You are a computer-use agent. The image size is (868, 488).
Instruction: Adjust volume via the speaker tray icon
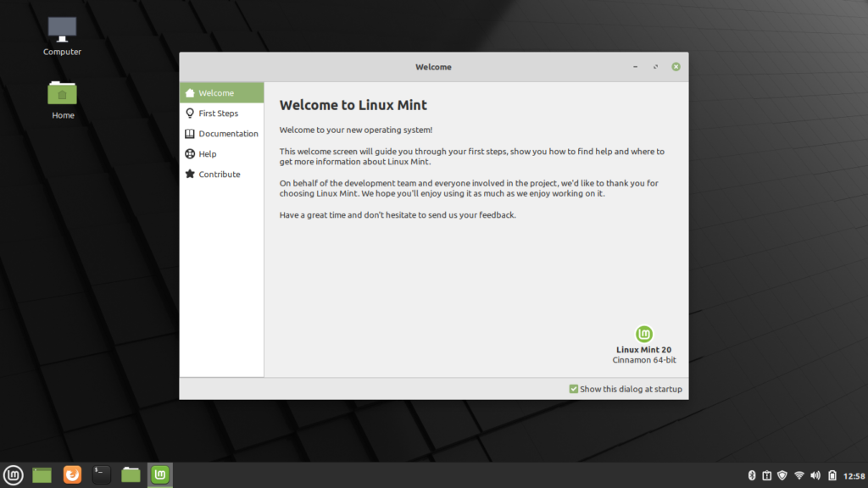[814, 474]
